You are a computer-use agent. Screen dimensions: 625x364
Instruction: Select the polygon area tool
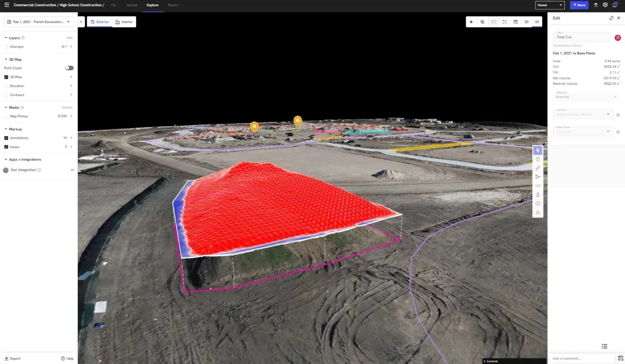coord(538,177)
